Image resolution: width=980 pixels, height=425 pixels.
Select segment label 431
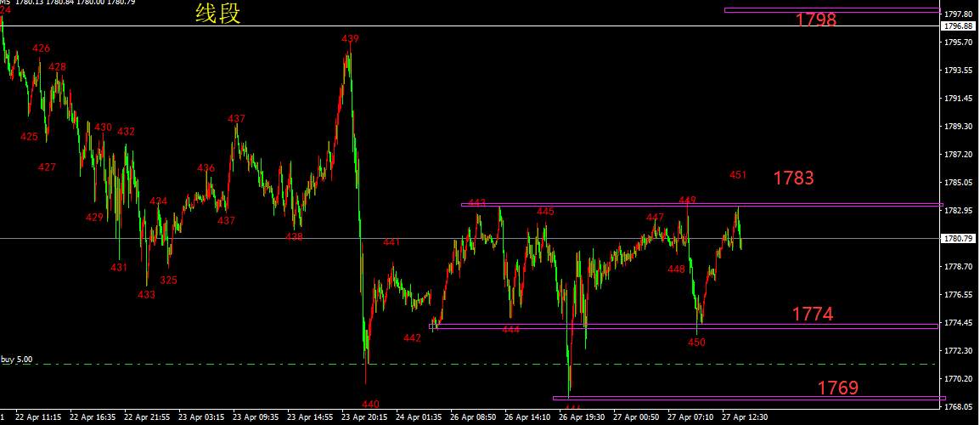(119, 267)
